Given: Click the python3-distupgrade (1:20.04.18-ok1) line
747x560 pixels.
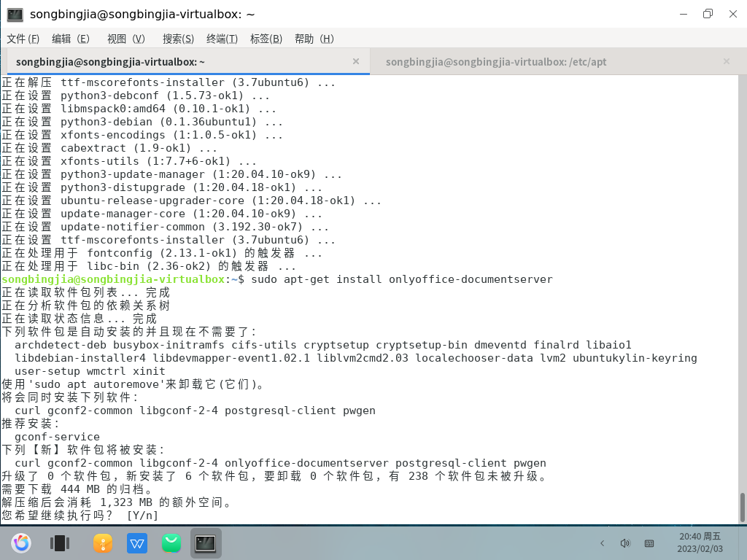Looking at the screenshot, I should 162,187.
